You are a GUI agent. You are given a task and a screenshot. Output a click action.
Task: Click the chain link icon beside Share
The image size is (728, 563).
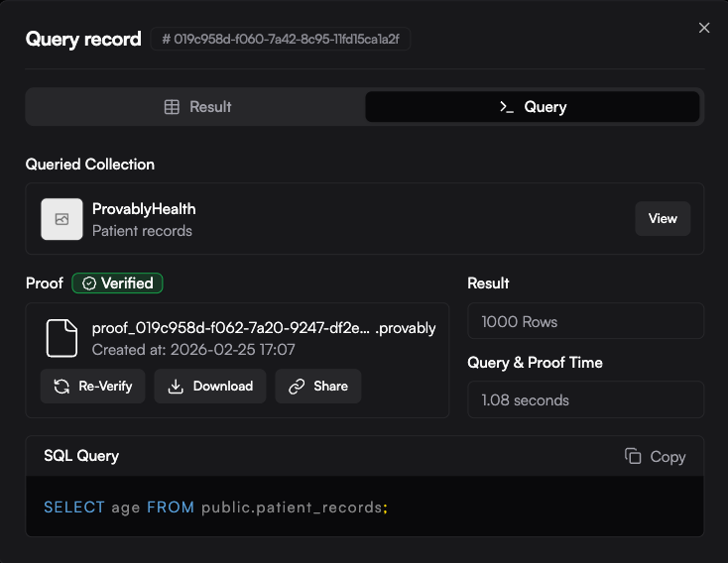(x=297, y=387)
